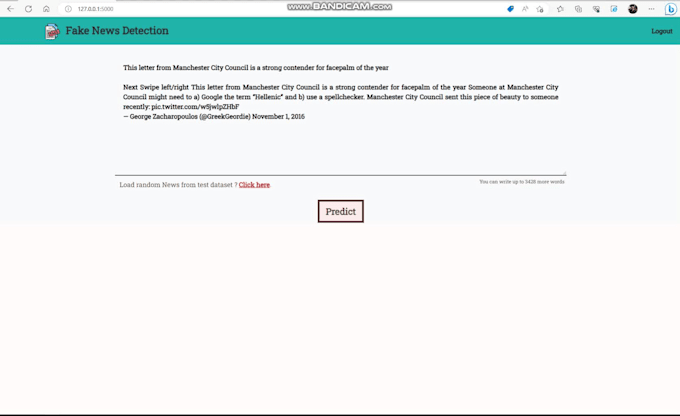Click the headline 'This letter from Manchester City Council'
Viewport: 680px width, 416px height.
pos(256,68)
